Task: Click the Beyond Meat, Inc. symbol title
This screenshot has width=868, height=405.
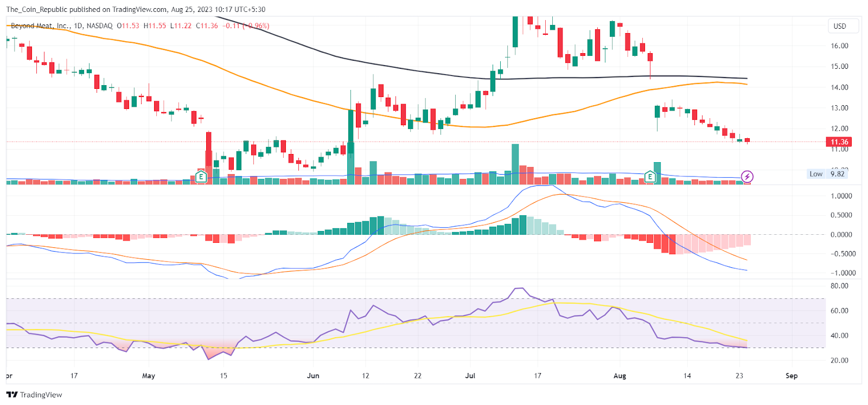Action: (40, 25)
